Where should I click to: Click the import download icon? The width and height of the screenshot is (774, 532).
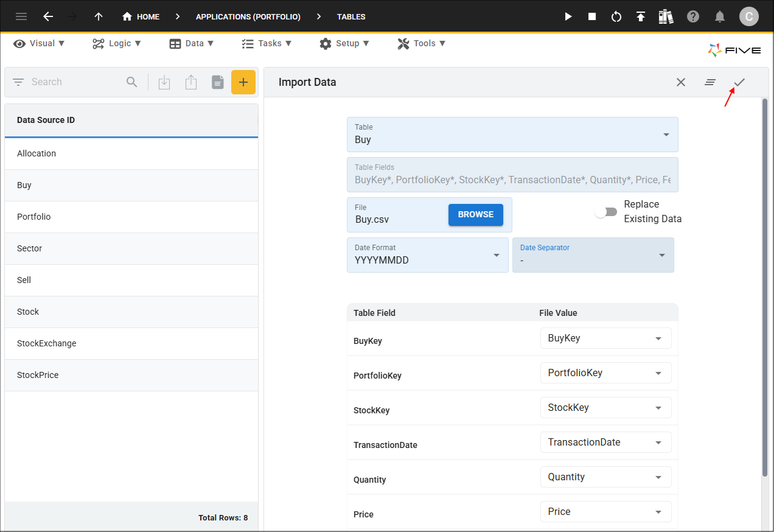(x=164, y=82)
